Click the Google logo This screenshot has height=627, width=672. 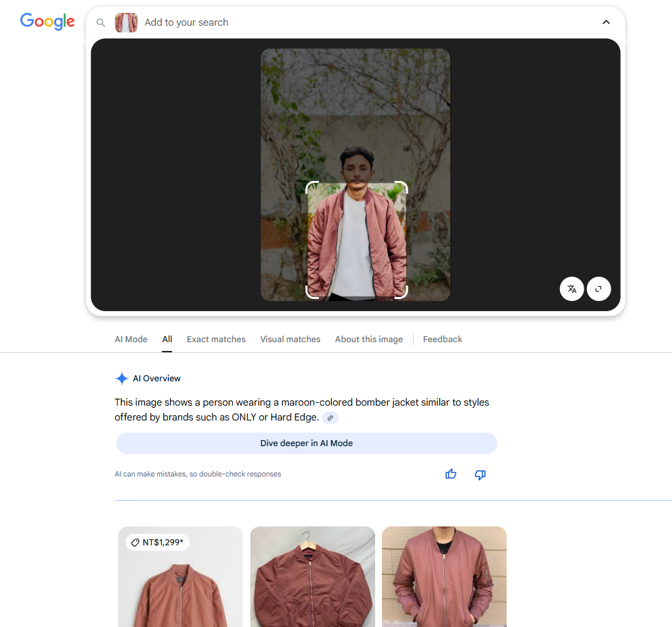pyautogui.click(x=47, y=22)
